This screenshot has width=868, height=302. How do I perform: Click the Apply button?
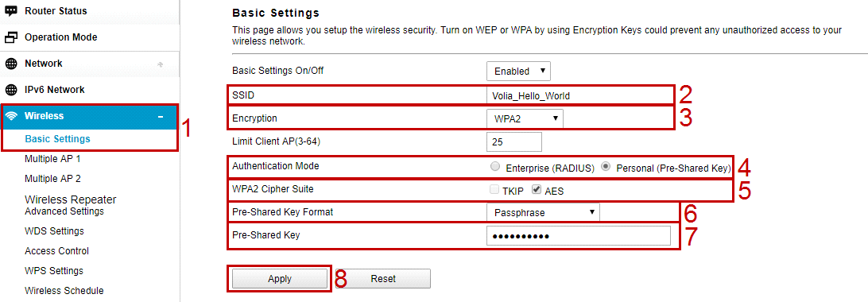[x=280, y=279]
